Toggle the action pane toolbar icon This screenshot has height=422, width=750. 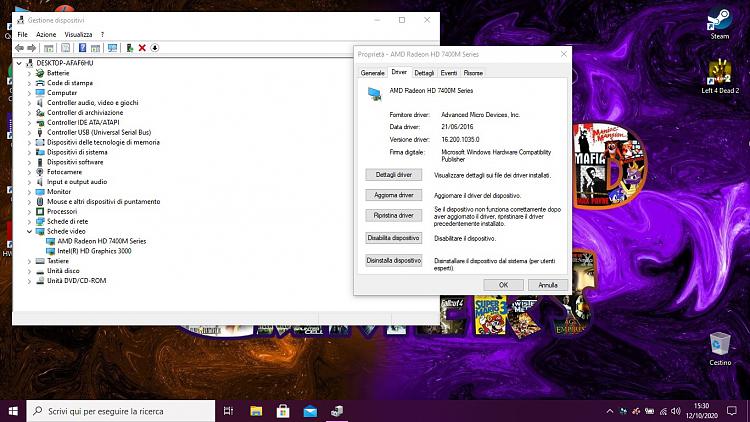pos(95,48)
